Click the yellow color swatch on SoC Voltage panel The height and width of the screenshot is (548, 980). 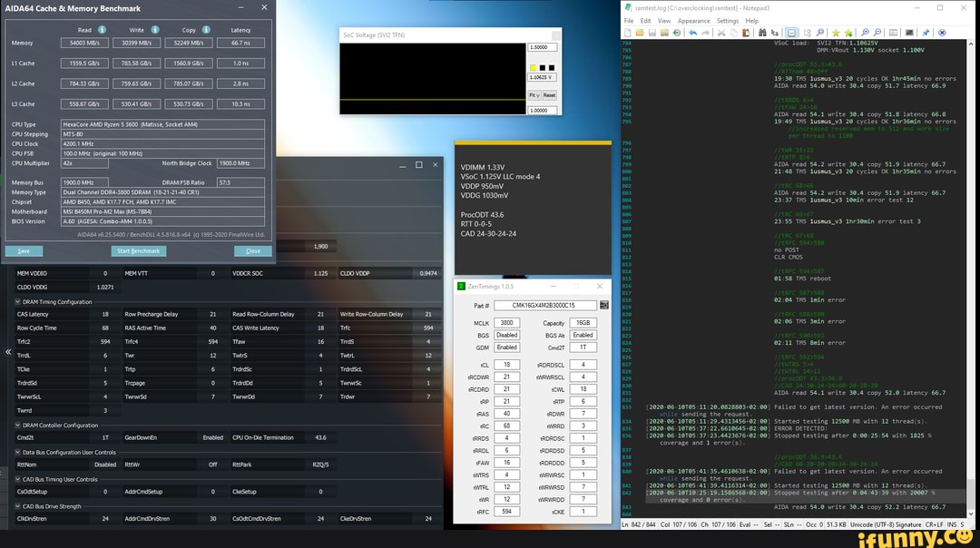click(x=533, y=67)
